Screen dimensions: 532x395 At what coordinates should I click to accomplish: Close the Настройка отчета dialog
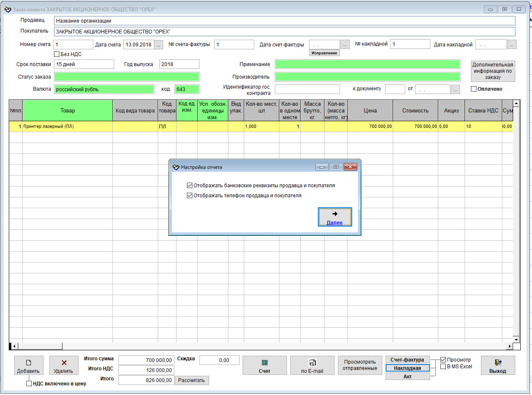[x=350, y=167]
